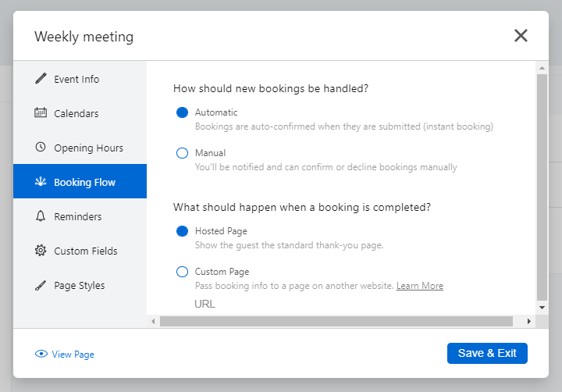Click the bell icon for Reminders
This screenshot has width=562, height=392.
(x=41, y=216)
